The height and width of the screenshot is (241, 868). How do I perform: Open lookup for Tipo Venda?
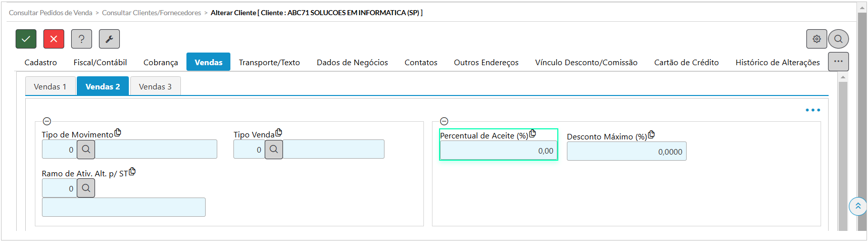274,150
